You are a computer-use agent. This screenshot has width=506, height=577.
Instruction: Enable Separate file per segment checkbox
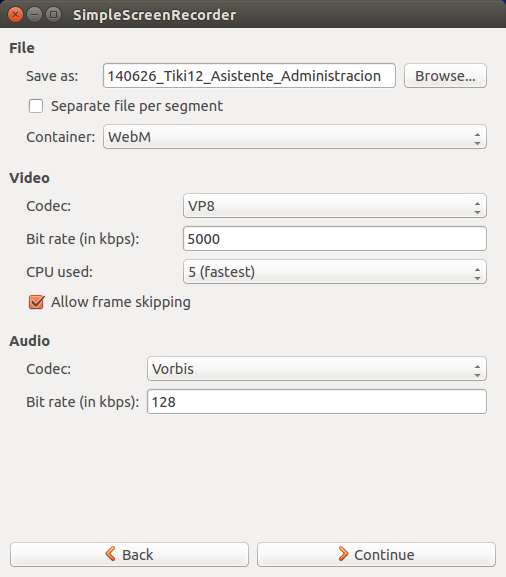[36, 106]
